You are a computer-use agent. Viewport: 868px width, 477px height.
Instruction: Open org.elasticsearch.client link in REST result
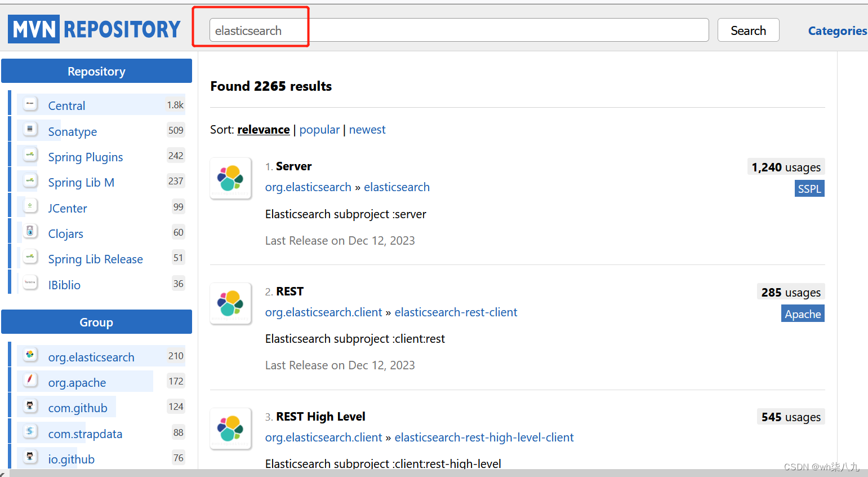pyautogui.click(x=324, y=312)
